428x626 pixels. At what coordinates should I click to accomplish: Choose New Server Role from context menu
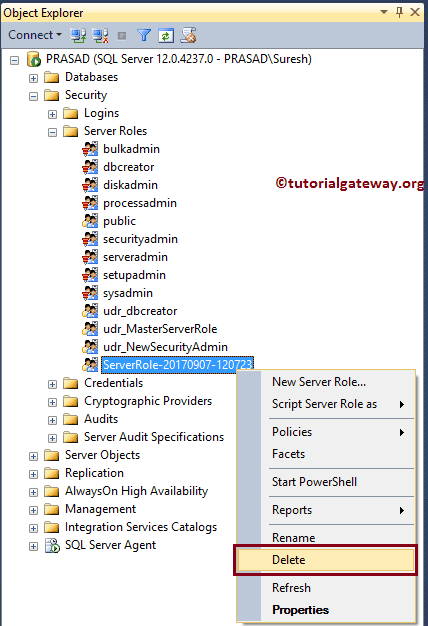[x=326, y=382]
